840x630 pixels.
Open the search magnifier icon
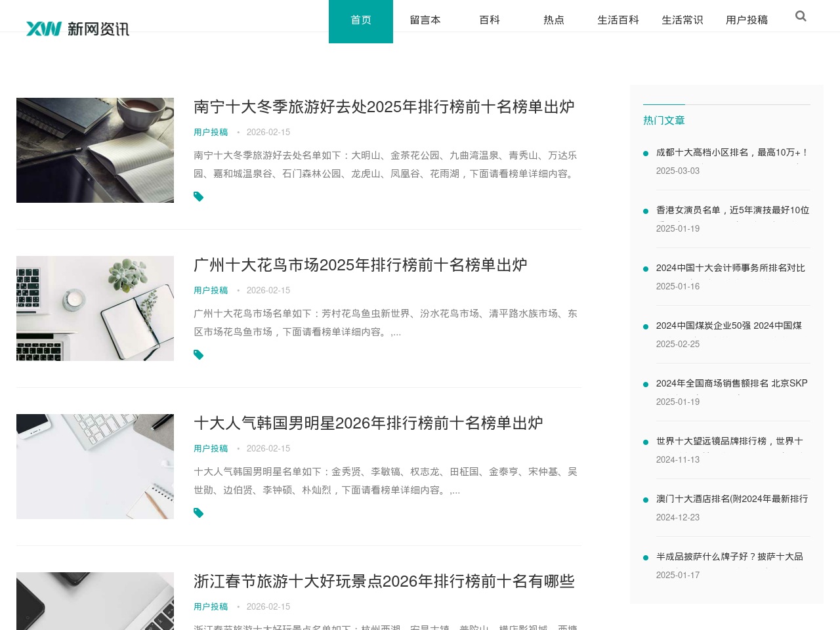(801, 16)
